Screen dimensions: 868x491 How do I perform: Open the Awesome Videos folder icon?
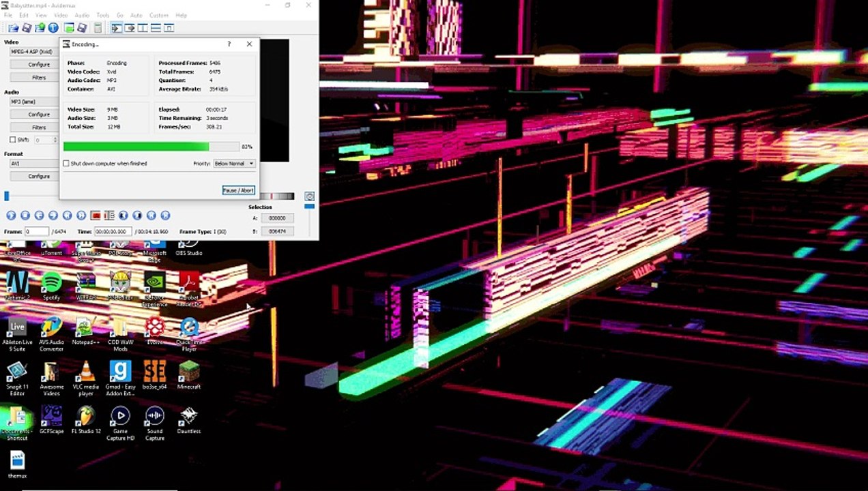tap(51, 378)
